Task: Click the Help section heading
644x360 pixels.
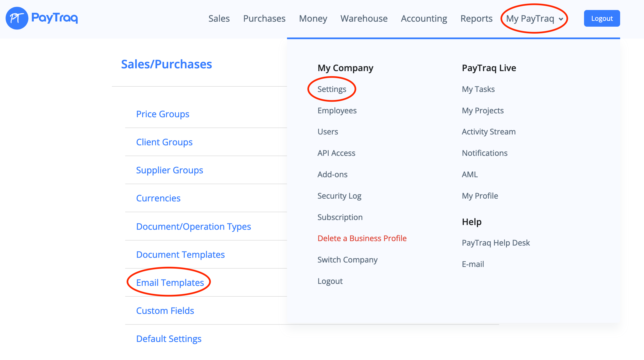Action: pos(472,222)
